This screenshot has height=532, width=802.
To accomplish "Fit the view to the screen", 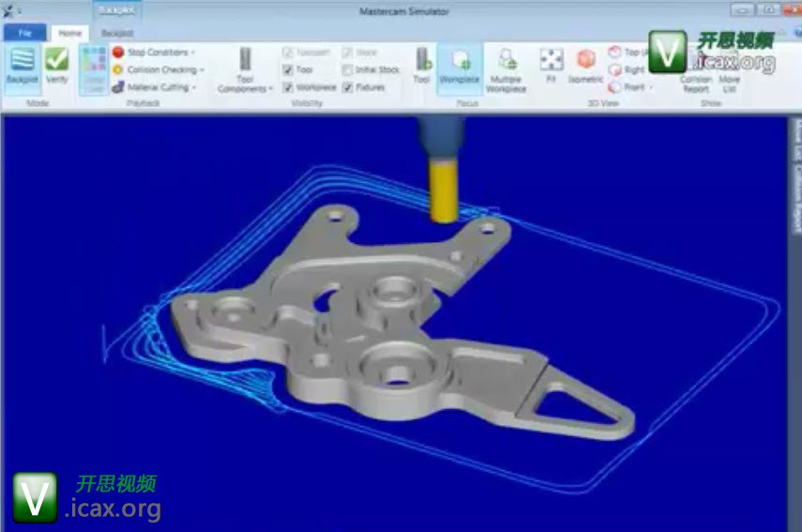I will (552, 66).
